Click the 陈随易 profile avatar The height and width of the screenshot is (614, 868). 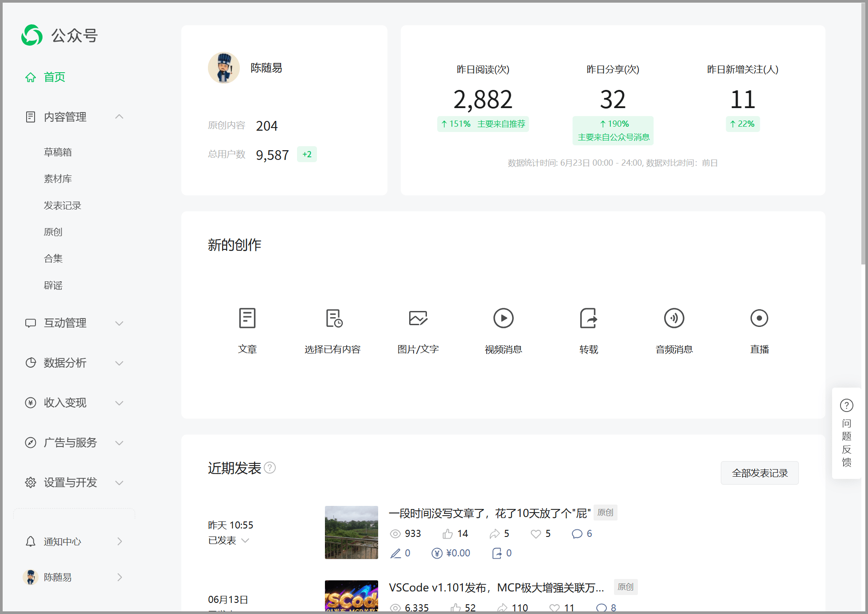click(x=224, y=68)
